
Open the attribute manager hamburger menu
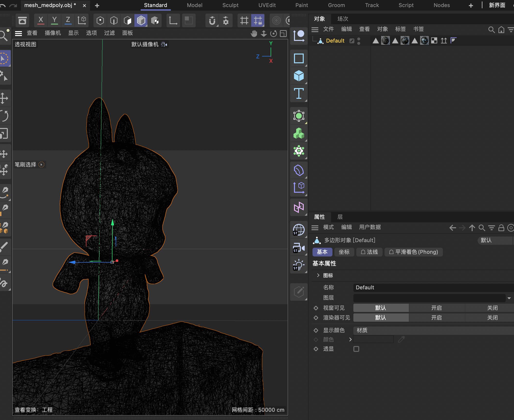(315, 228)
